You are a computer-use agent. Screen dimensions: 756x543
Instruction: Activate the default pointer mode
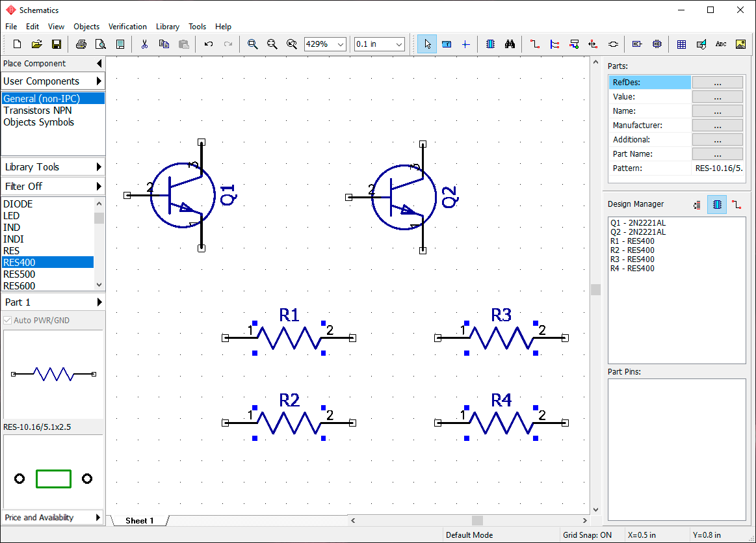(x=427, y=44)
